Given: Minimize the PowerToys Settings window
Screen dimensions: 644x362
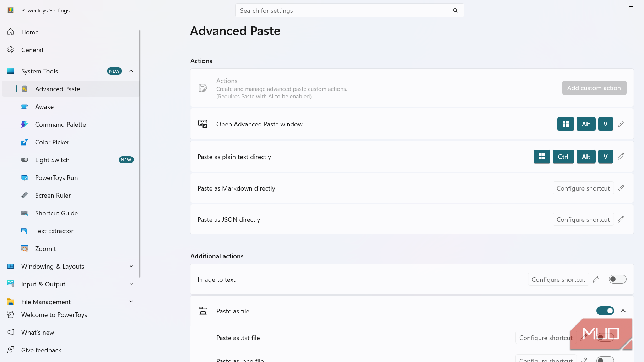Looking at the screenshot, I should tap(631, 6).
